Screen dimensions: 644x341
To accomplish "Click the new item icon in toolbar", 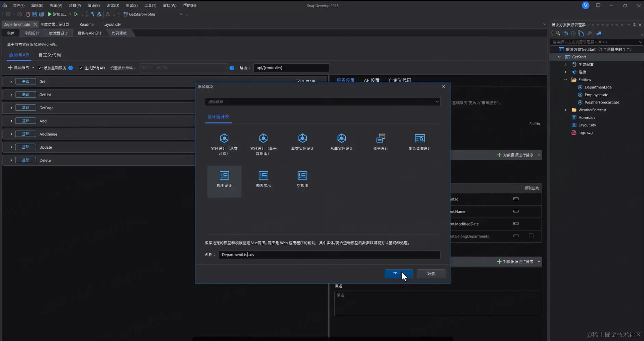I will (x=28, y=14).
